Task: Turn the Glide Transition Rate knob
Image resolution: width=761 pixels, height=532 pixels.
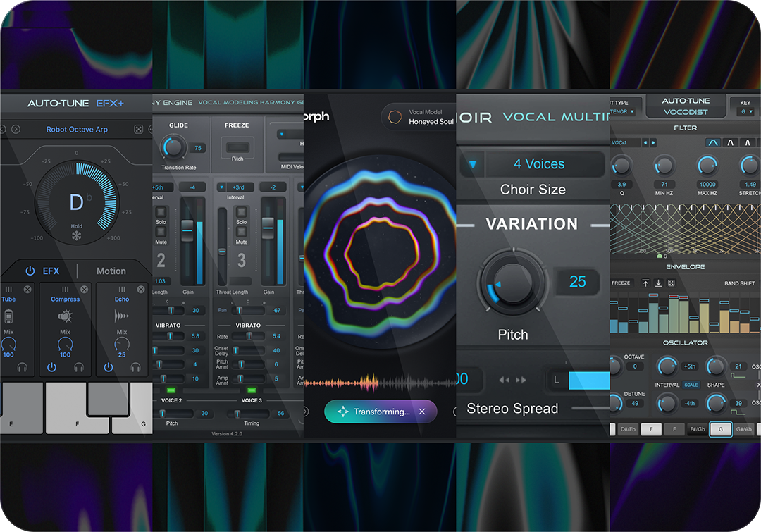Action: coord(173,147)
